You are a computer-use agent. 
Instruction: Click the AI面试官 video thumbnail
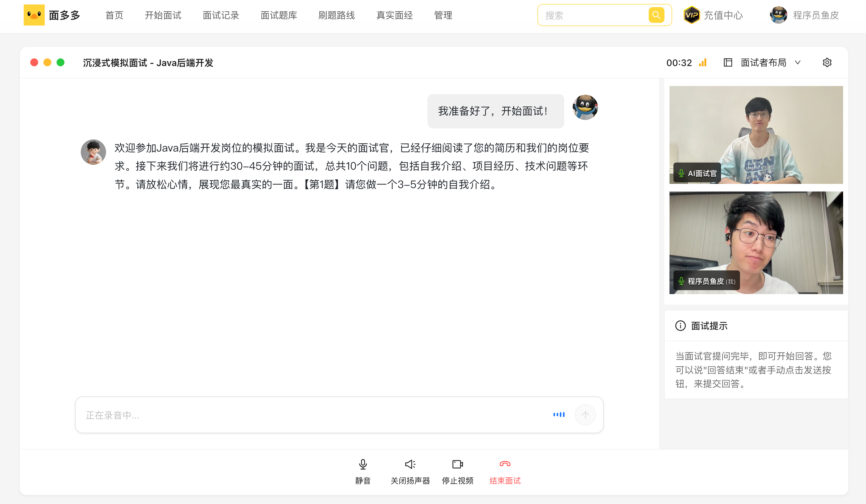[x=756, y=135]
